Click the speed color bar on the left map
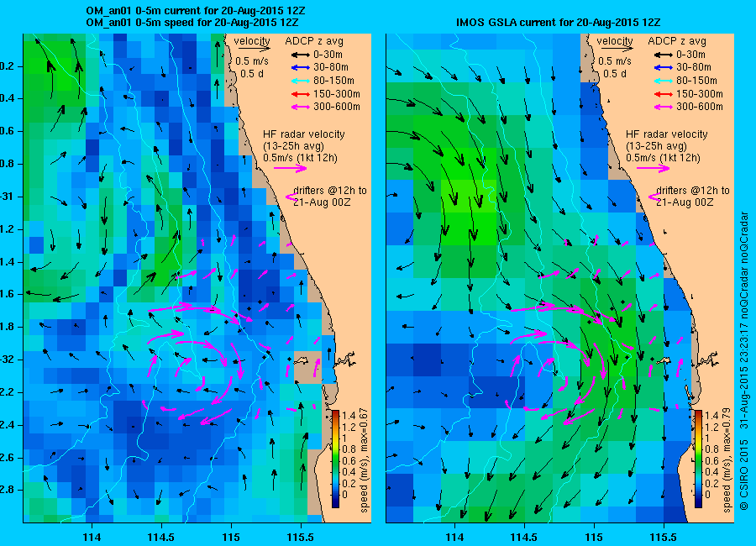The image size is (756, 546). point(335,459)
